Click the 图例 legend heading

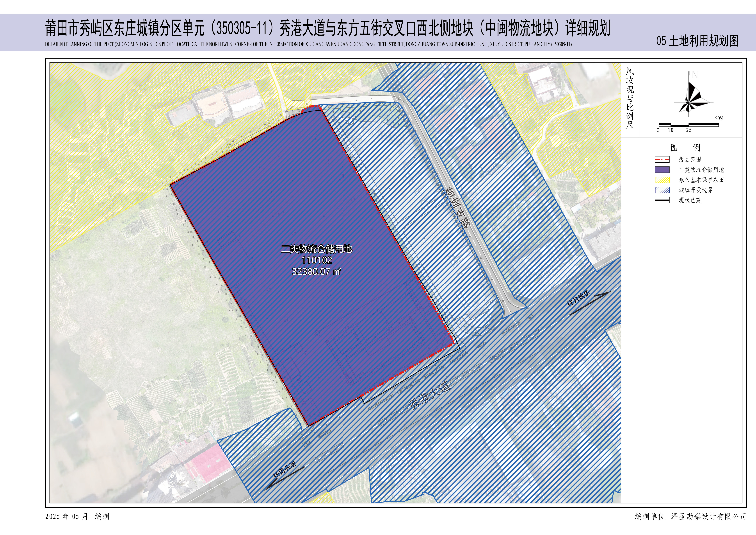[x=685, y=147]
